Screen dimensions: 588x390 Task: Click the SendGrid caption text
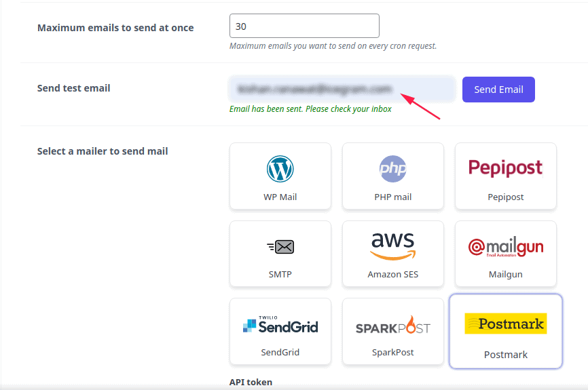tap(280, 352)
